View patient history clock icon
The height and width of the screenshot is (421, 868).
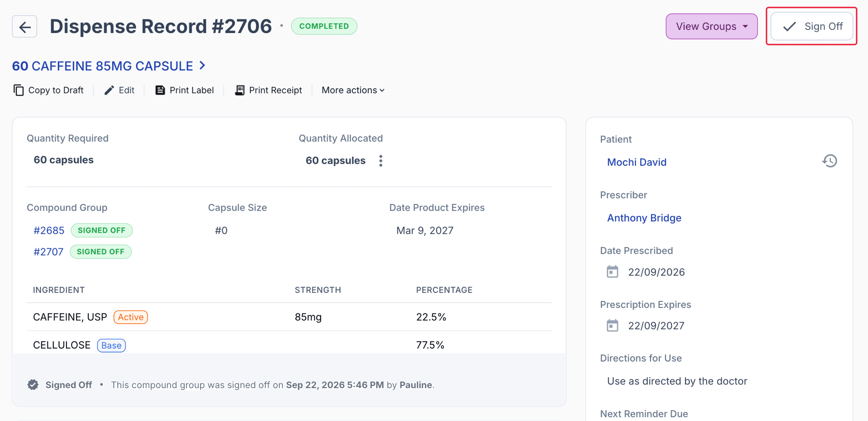(829, 161)
